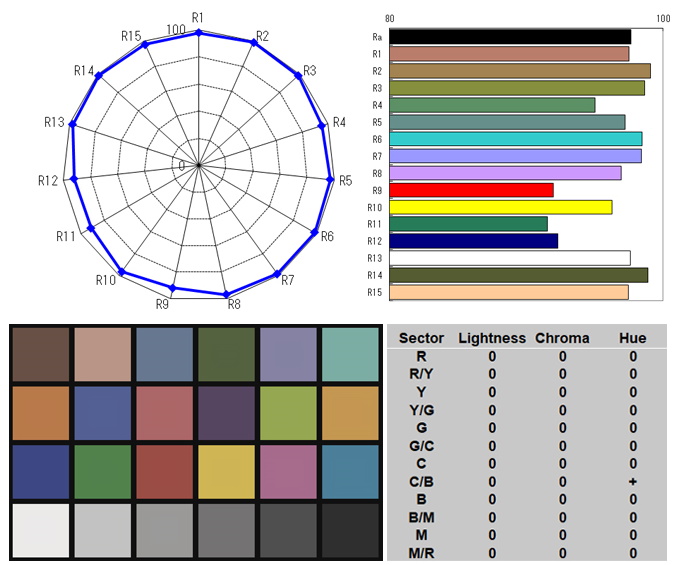Image resolution: width=675 pixels, height=565 pixels.
Task: Click the aqua teal patch in color checker
Action: click(x=350, y=354)
